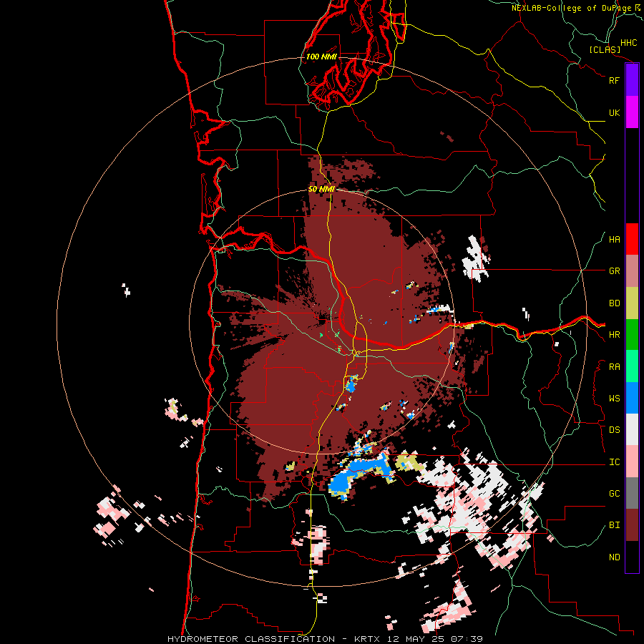Click the '50 NMI' range ring label
The width and height of the screenshot is (644, 644).
pos(321,189)
